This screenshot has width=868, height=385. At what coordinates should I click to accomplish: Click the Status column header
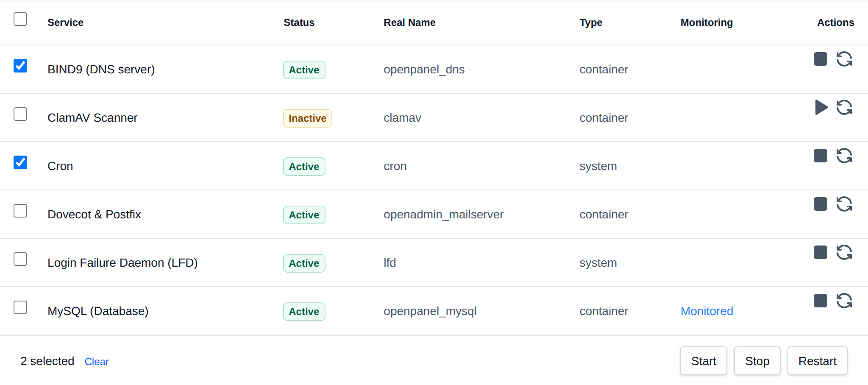(x=299, y=22)
